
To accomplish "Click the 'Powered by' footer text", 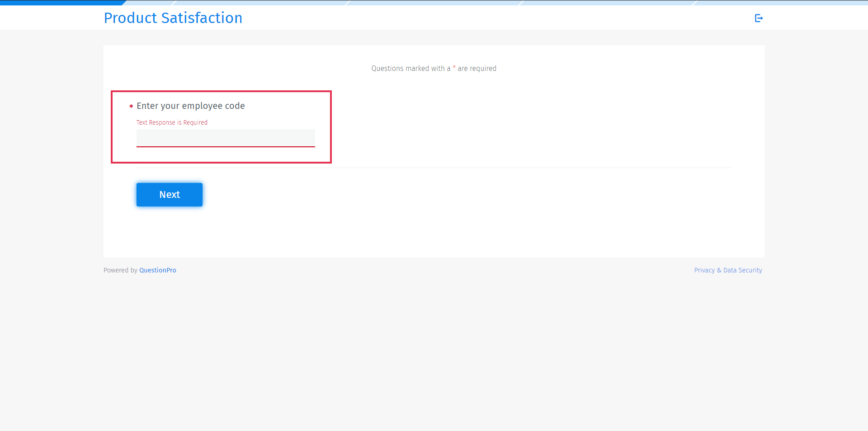I will click(x=120, y=270).
